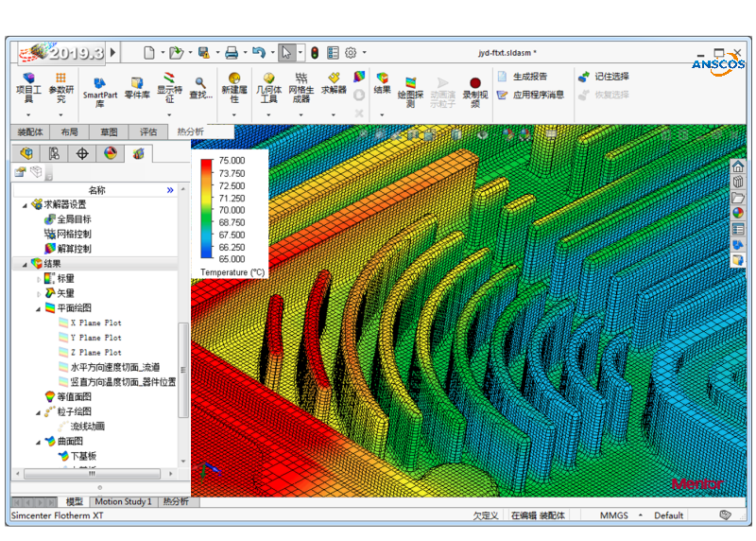Click the traffic light rebuild icon

[314, 53]
